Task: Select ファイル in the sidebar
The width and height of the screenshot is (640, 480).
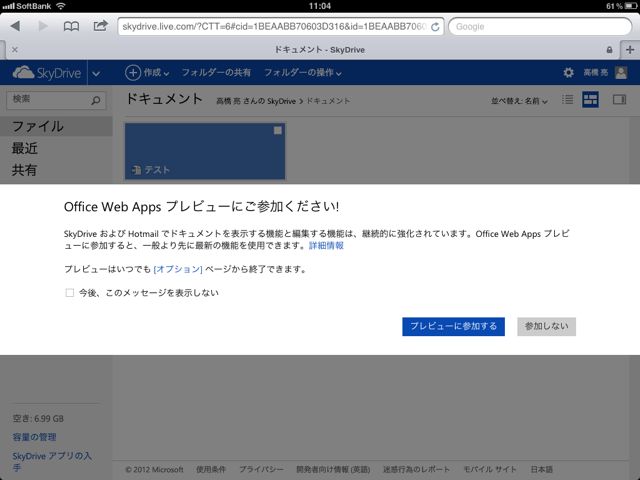Action: pyautogui.click(x=56, y=126)
